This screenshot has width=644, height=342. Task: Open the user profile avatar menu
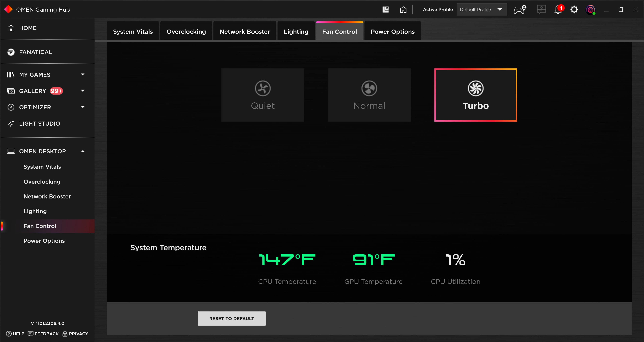point(590,10)
